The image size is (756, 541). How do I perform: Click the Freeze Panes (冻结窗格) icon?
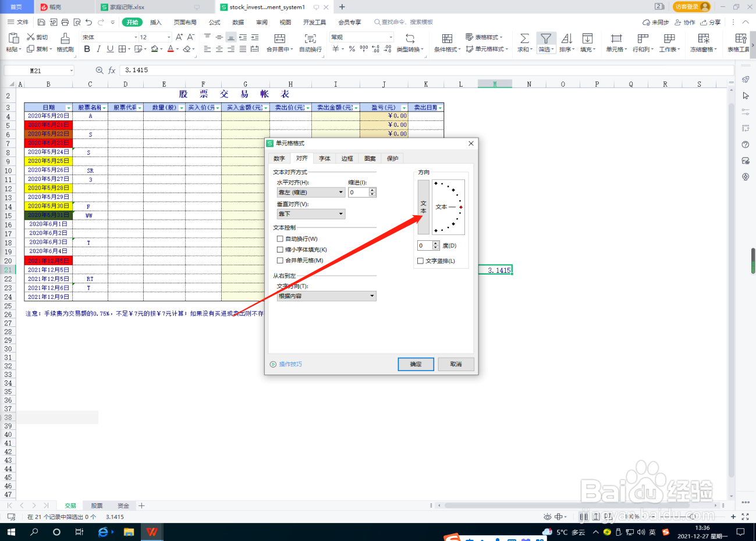(704, 38)
